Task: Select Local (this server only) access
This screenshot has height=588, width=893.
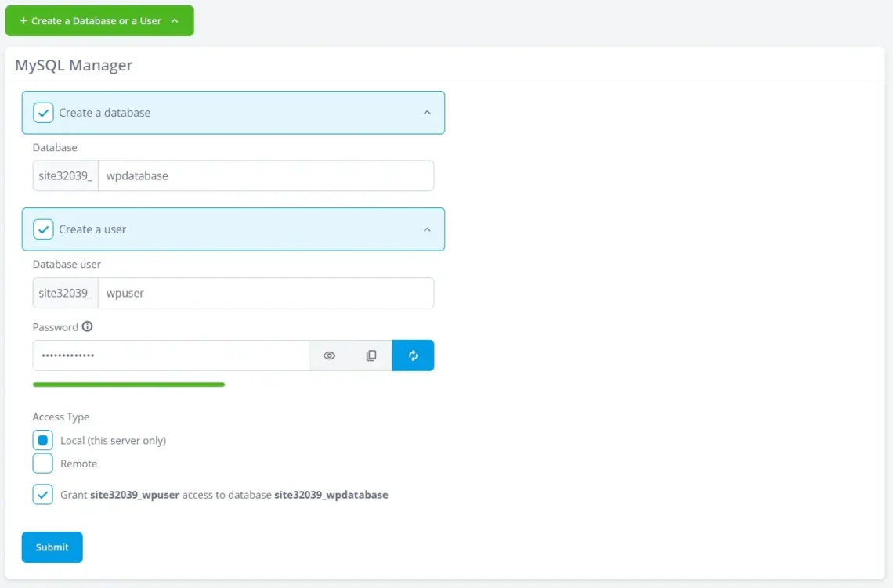Action: pyautogui.click(x=42, y=439)
